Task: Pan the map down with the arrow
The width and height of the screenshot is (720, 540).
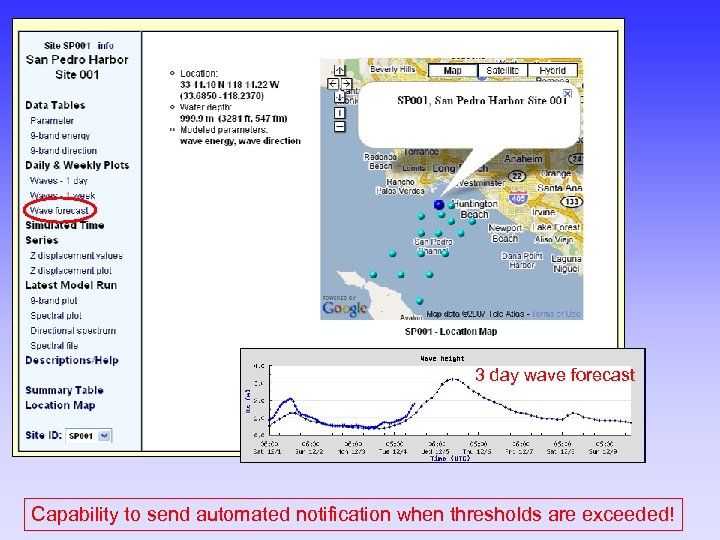Action: tap(339, 97)
